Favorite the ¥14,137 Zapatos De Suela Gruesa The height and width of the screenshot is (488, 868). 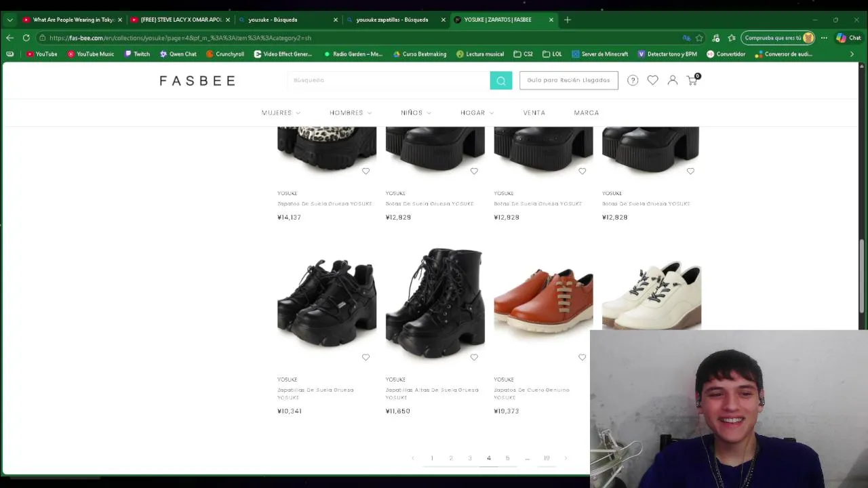pos(366,171)
